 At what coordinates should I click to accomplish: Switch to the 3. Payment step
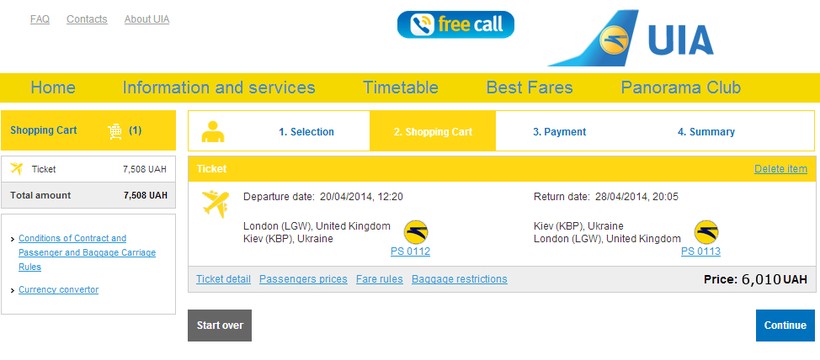tap(560, 132)
